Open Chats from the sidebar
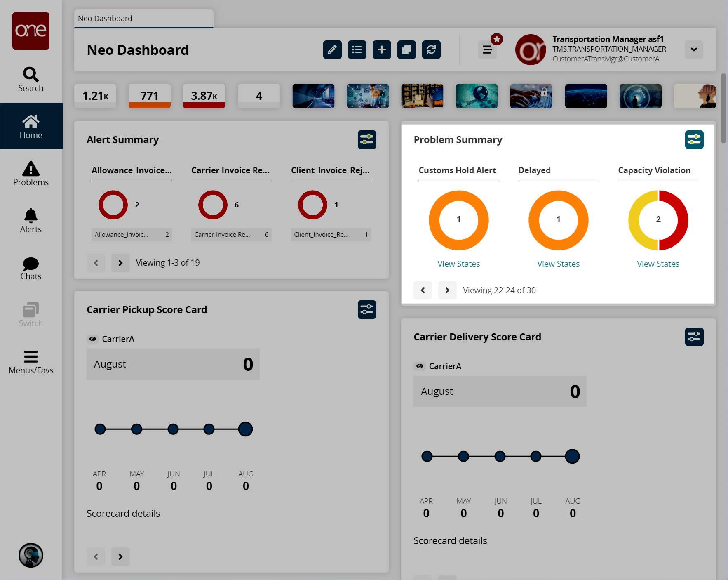728x580 pixels. (31, 268)
